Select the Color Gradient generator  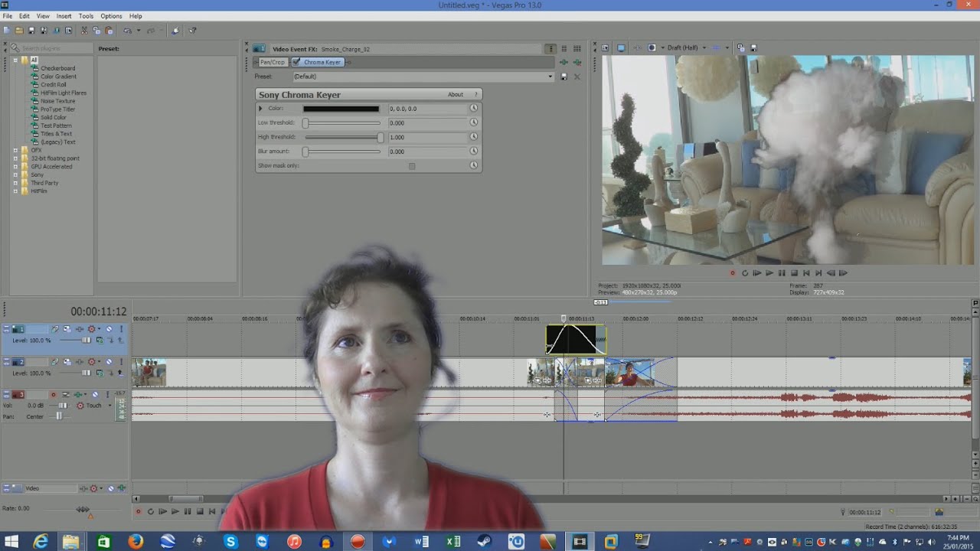(x=58, y=77)
